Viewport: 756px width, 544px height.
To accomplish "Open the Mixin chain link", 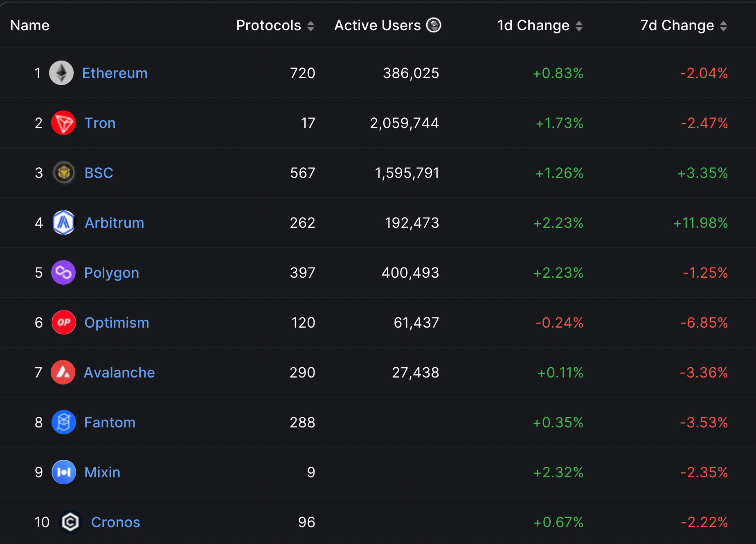I will coord(102,472).
